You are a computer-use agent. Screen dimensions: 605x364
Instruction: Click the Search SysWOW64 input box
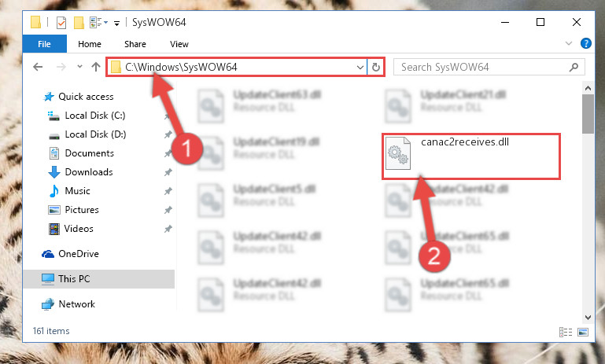pyautogui.click(x=482, y=67)
